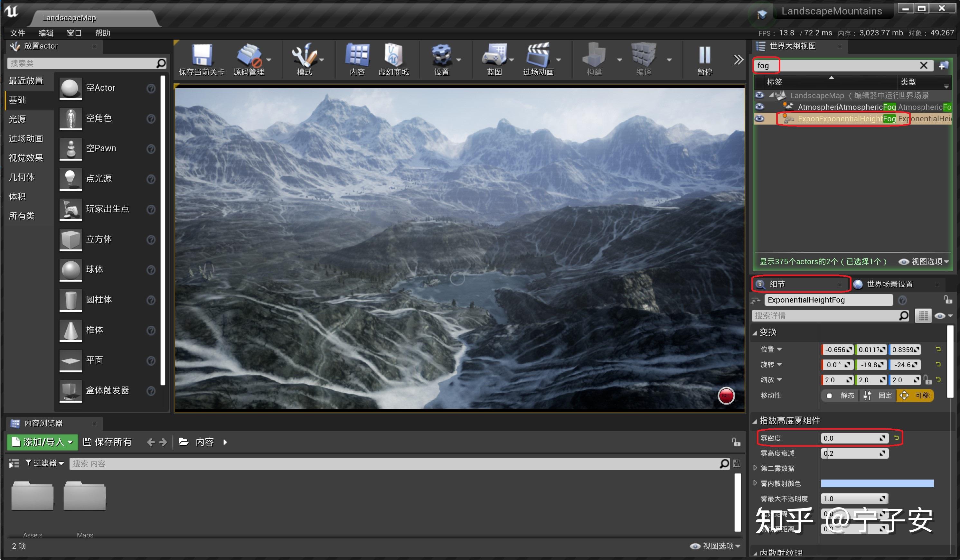960x560 pixels.
Task: Toggle the details panel lock icon
Action: point(947,299)
